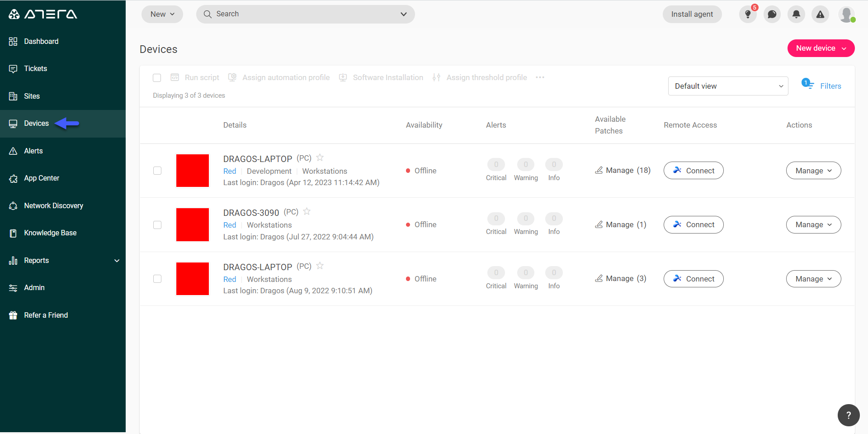Favorite third-row DRAGOS-LAPTOP star (Aug 9 login)
The image size is (868, 434).
320,266
